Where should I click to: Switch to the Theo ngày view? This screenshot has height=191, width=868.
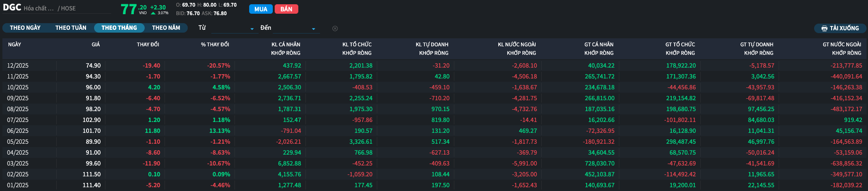tap(25, 28)
